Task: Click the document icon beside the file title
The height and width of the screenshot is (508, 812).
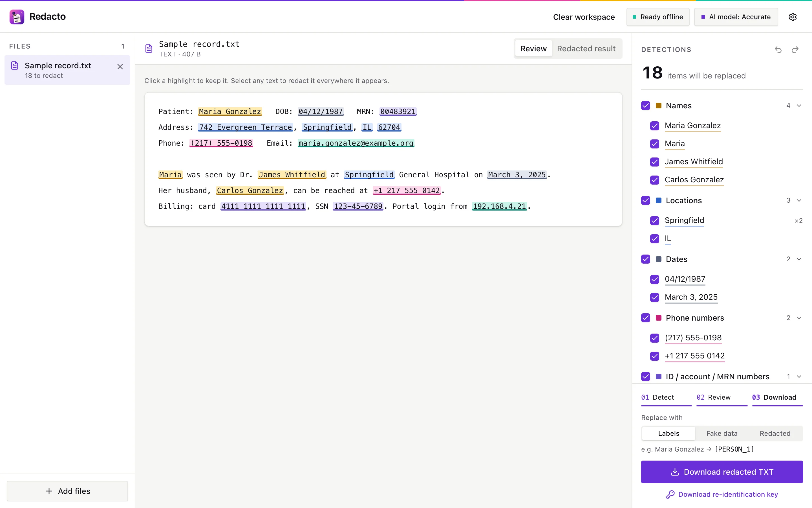Action: click(149, 49)
